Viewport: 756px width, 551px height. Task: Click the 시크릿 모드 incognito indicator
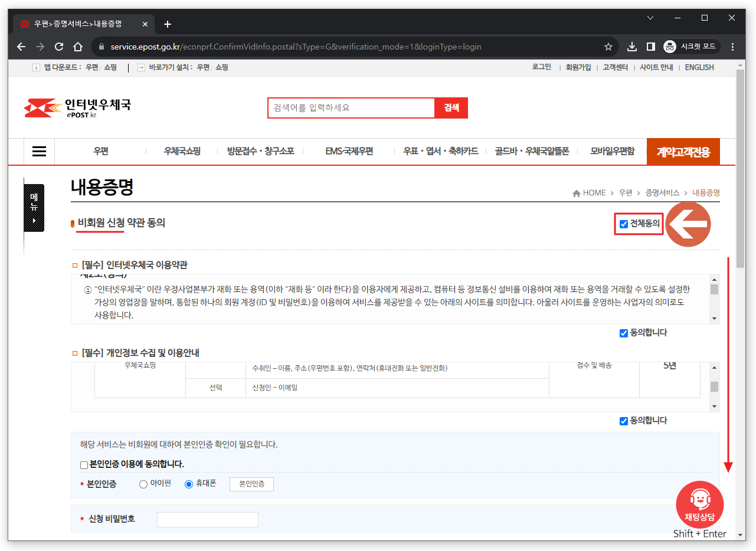[x=690, y=47]
